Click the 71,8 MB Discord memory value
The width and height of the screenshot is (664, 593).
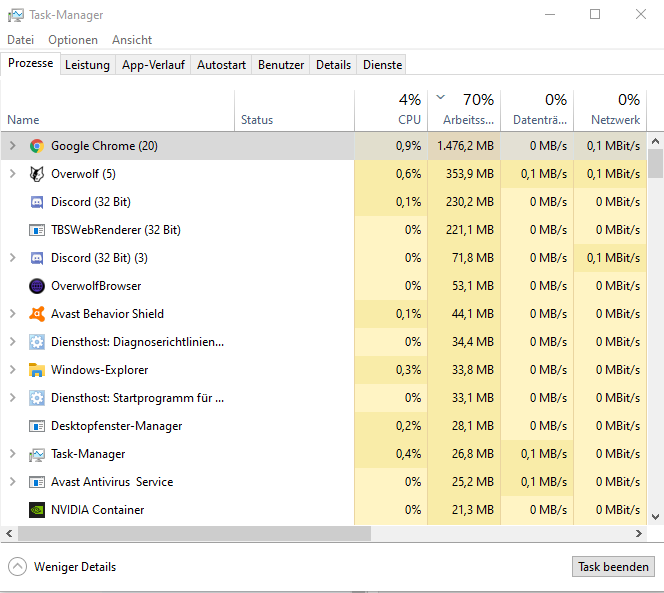tap(473, 258)
